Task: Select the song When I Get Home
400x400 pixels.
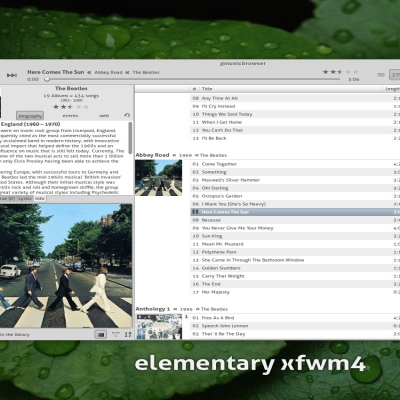Action: 295,122
